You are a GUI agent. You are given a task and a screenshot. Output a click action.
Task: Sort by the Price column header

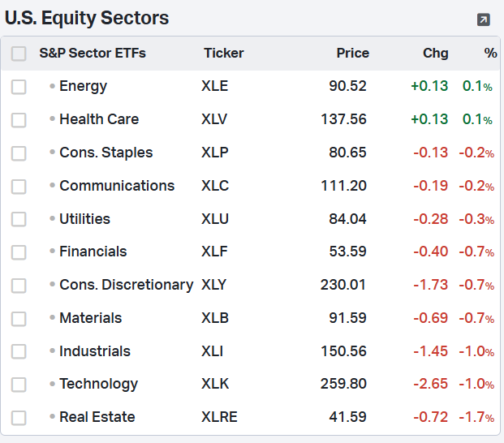click(352, 53)
